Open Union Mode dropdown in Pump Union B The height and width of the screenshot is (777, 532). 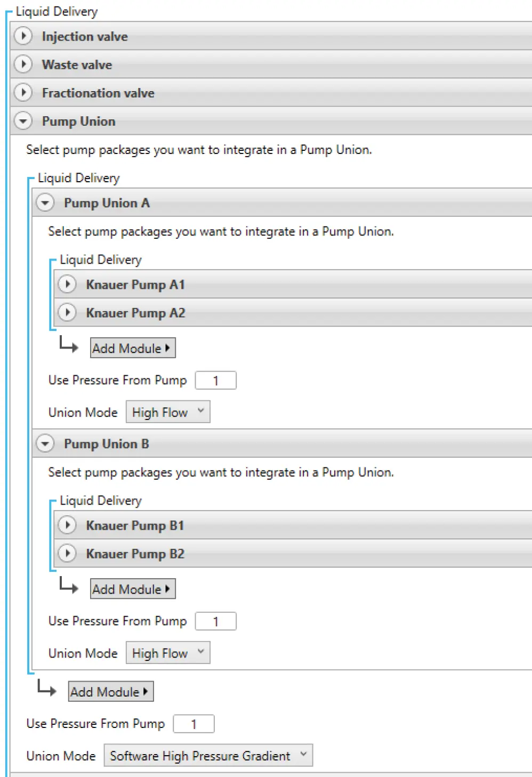168,653
